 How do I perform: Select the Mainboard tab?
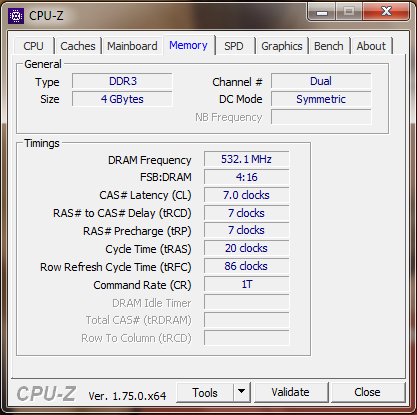click(132, 46)
